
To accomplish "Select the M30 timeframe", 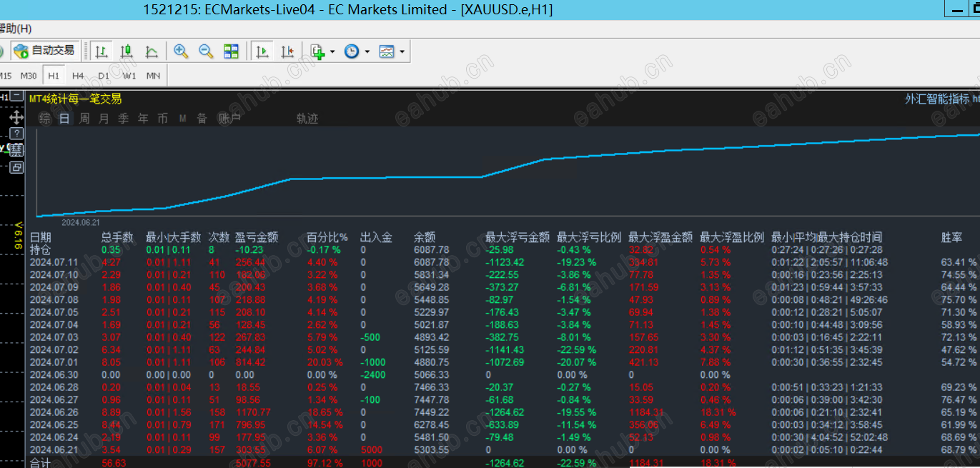I will [29, 76].
